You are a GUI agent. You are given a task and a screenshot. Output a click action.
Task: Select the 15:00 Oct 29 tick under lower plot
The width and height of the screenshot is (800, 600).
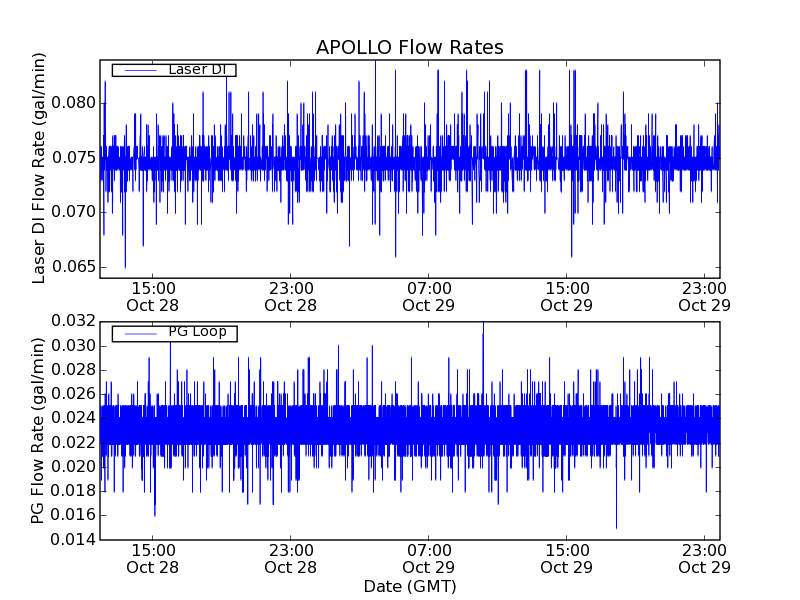(567, 558)
